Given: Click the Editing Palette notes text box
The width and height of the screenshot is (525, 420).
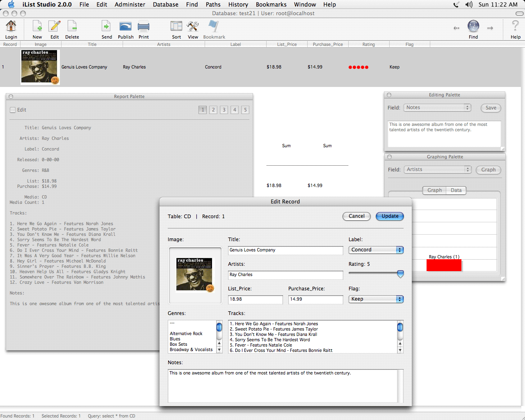Looking at the screenshot, I should click(445, 134).
